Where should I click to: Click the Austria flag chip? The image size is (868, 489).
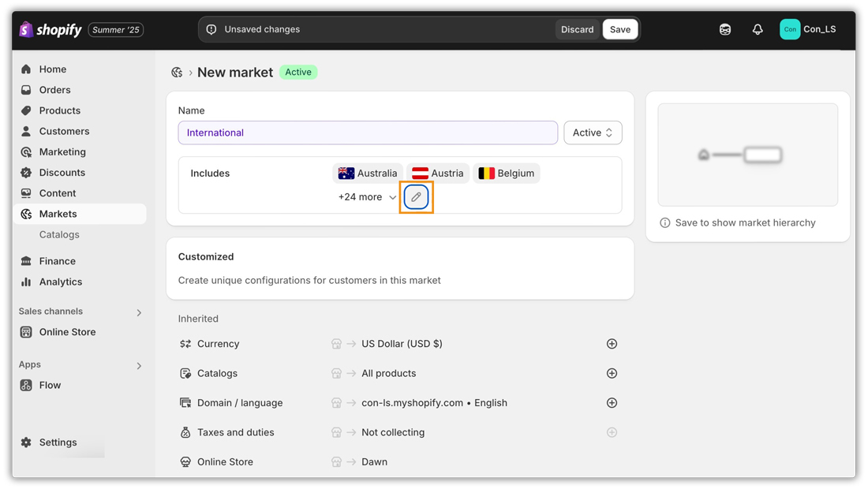pos(438,174)
